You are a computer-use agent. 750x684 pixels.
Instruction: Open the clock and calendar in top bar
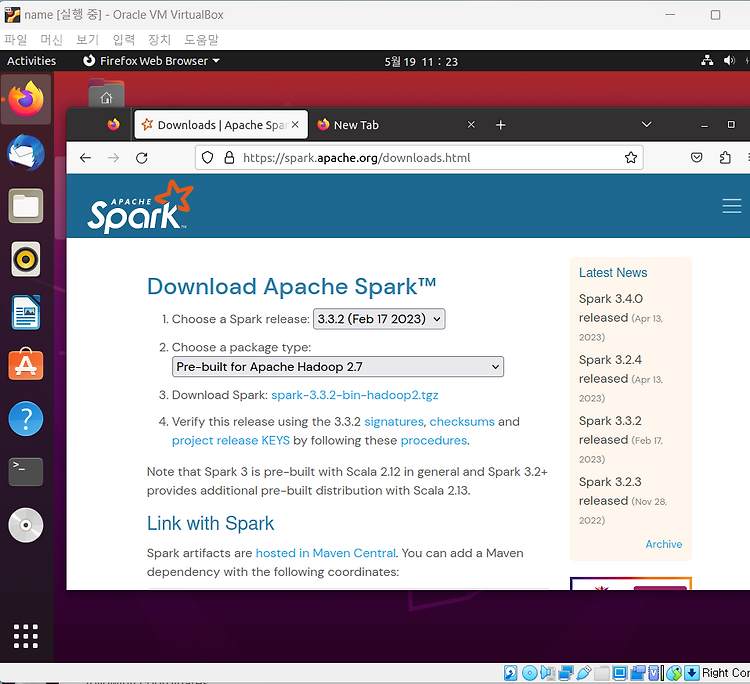[421, 61]
